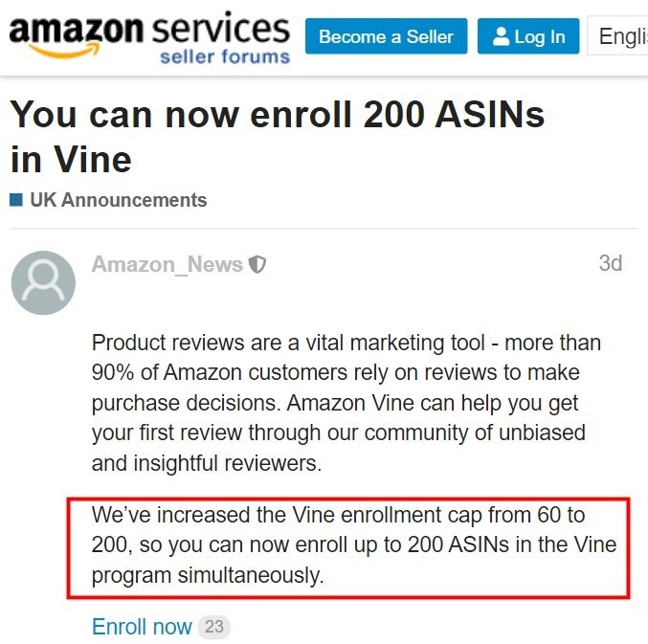This screenshot has width=648, height=644.
Task: Open the 'seller forums' home link
Action: click(224, 56)
